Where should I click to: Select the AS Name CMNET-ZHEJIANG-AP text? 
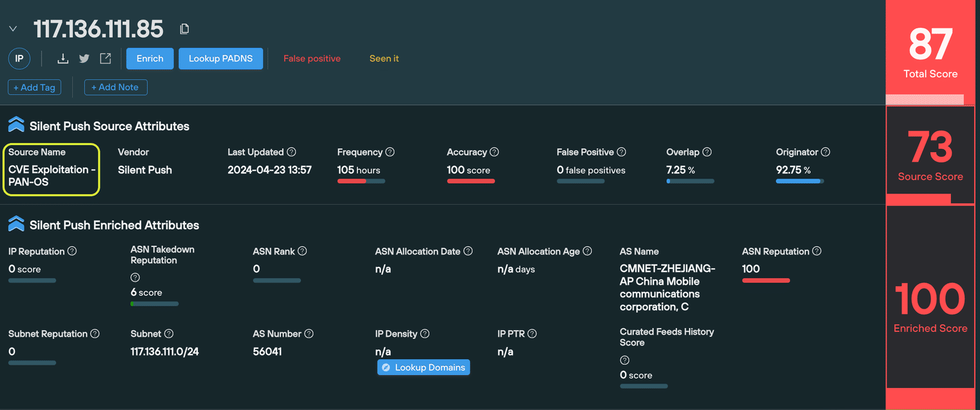click(x=668, y=288)
